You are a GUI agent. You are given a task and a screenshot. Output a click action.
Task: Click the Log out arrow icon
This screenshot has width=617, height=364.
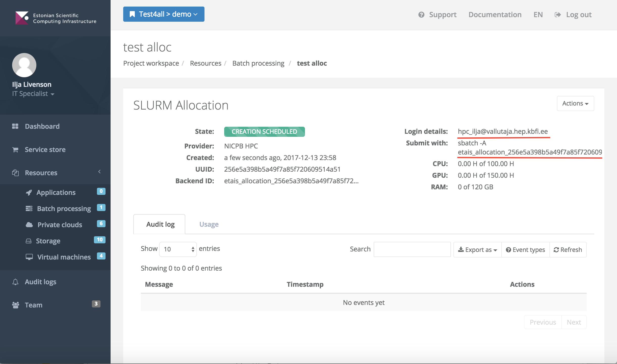558,15
